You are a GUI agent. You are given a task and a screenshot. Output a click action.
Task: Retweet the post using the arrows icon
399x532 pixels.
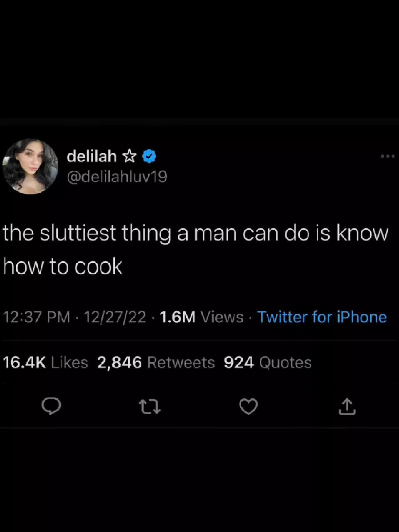(150, 407)
